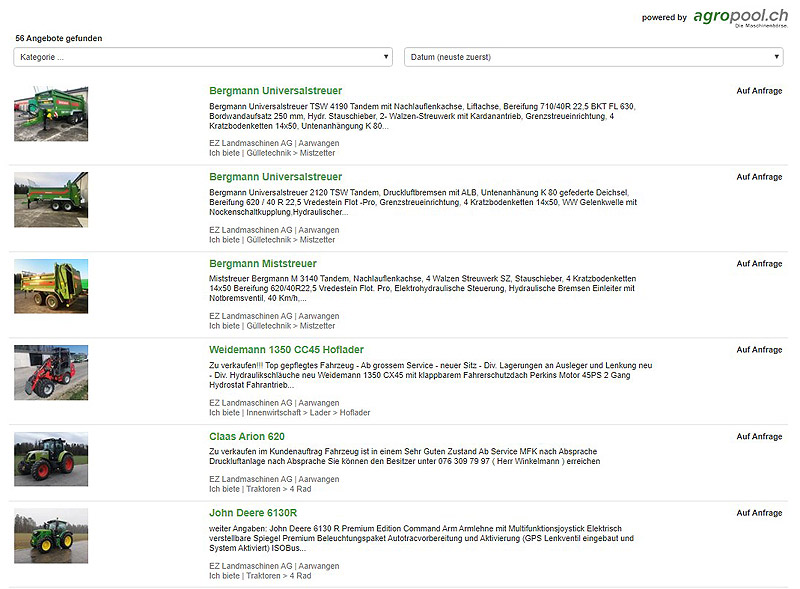Click the second Bergmann Universalstreuer thumbnail
Image resolution: width=800 pixels, height=589 pixels.
51,199
